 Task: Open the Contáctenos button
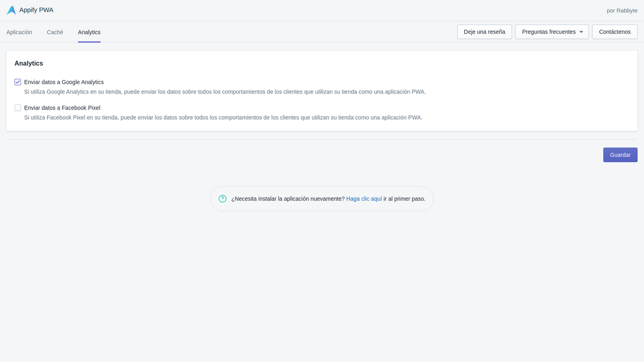coord(615,32)
